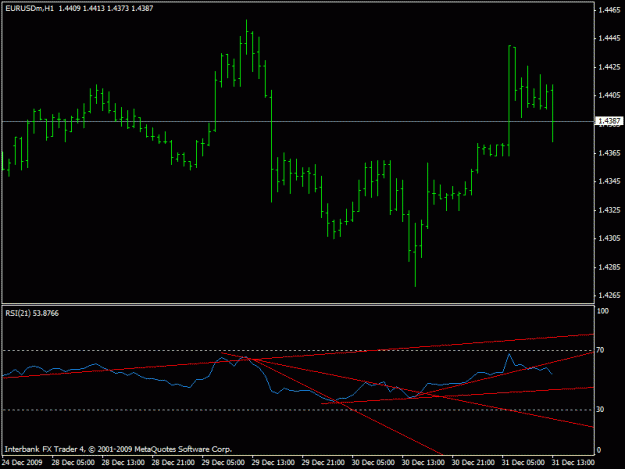Select the blue RSI indicator line

(279, 392)
